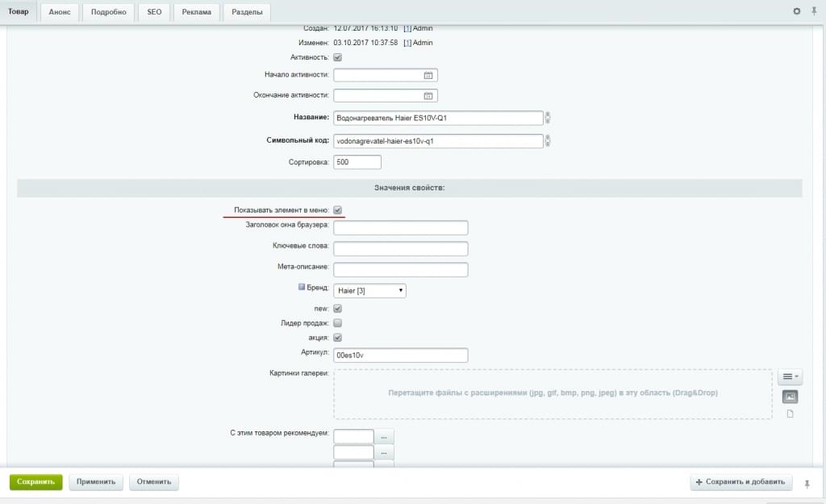The image size is (826, 504).
Task: Open form settings via the gear icon
Action: click(x=797, y=11)
